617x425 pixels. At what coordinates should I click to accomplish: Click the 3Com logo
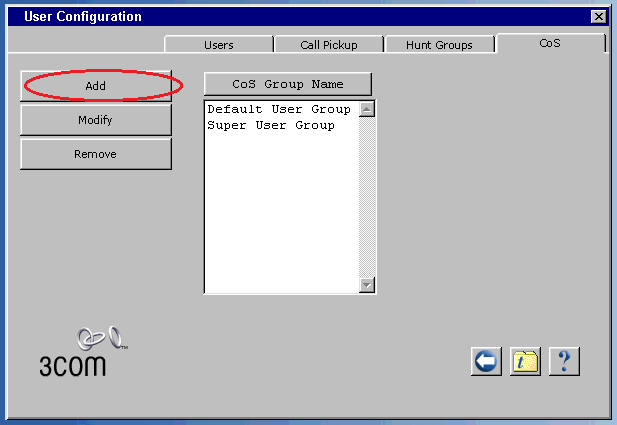80,352
